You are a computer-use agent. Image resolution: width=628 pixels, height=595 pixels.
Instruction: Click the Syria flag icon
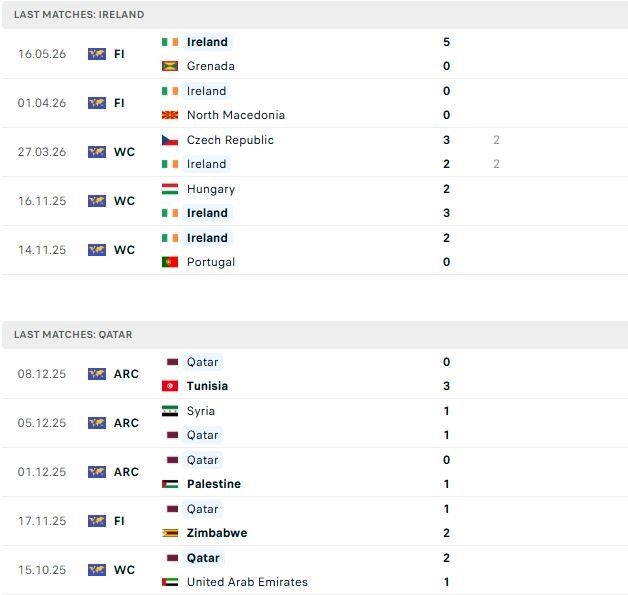click(170, 411)
